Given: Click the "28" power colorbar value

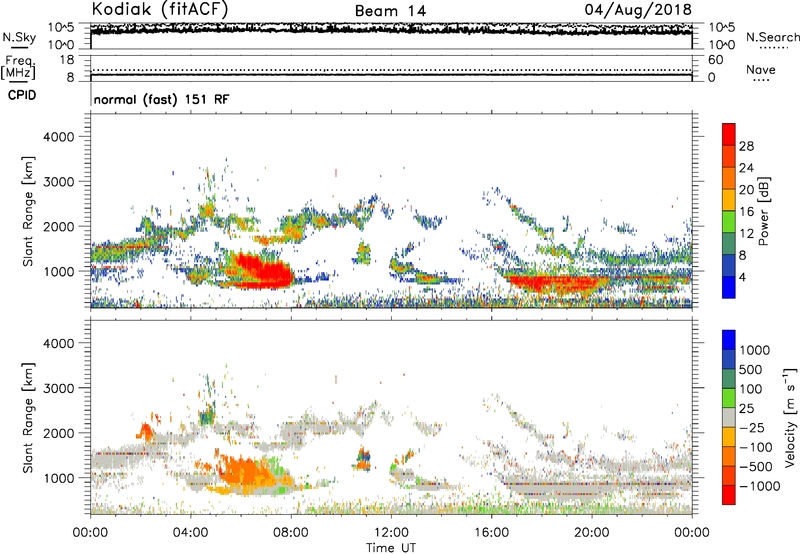Looking at the screenshot, I should [746, 146].
